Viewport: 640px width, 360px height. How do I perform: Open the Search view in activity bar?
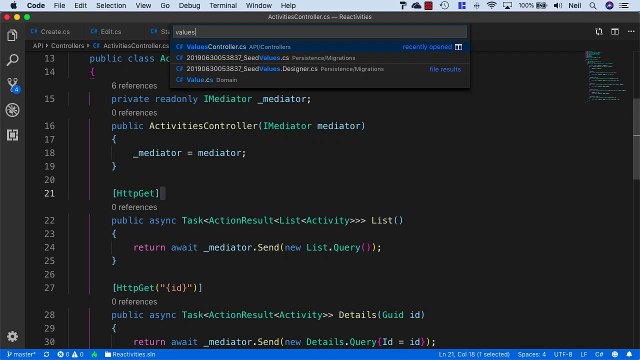[12, 60]
